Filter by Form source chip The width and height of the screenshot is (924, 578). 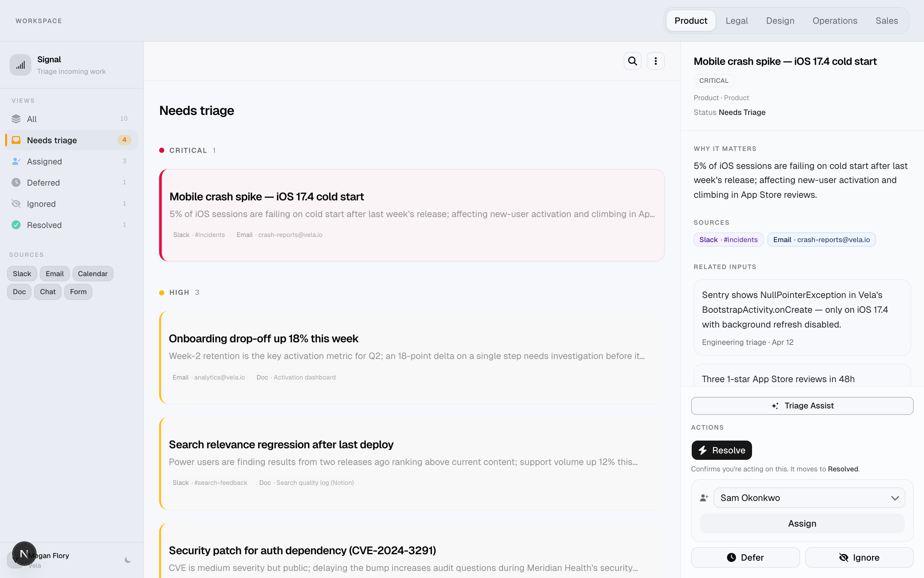[78, 292]
